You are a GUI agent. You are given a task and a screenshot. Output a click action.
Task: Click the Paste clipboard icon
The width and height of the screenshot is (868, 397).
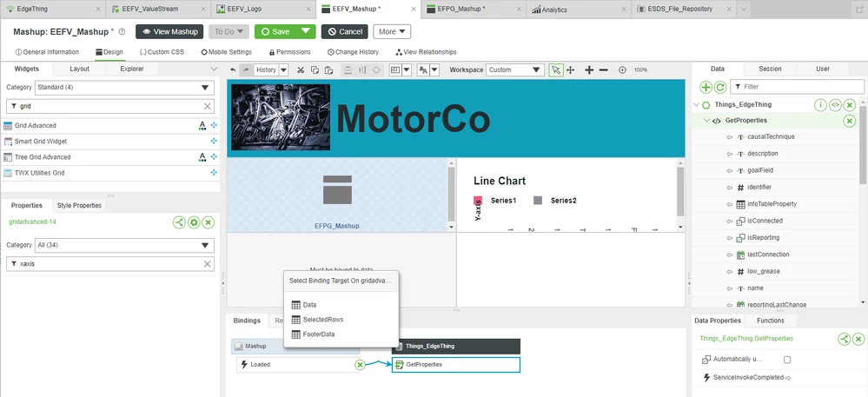tap(328, 69)
